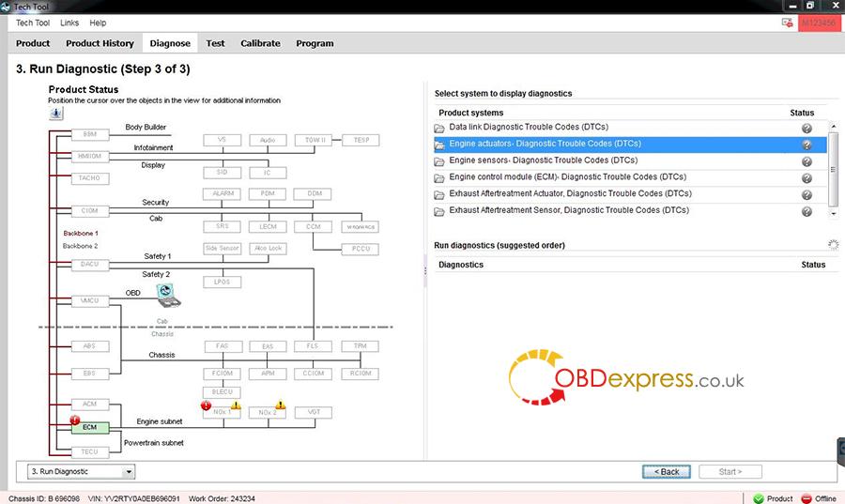Click the warning triangle on NOx 2

pos(280,405)
